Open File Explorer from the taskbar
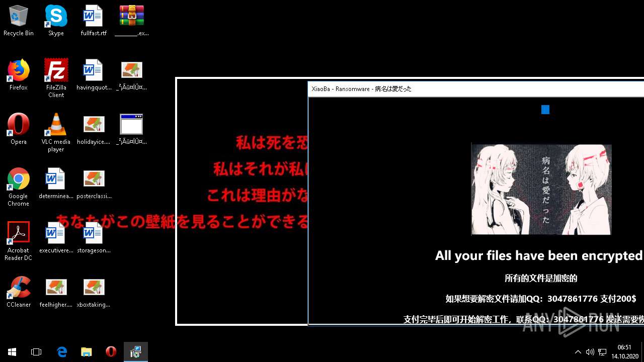This screenshot has width=644, height=362. (x=87, y=352)
